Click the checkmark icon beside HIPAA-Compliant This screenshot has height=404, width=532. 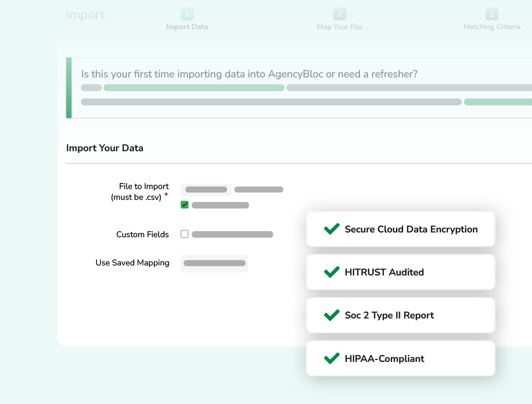pyautogui.click(x=332, y=358)
